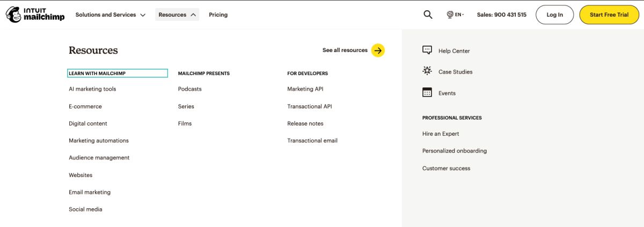Click the Help Center chat bubble icon
Image resolution: width=644 pixels, height=227 pixels.
click(x=427, y=50)
